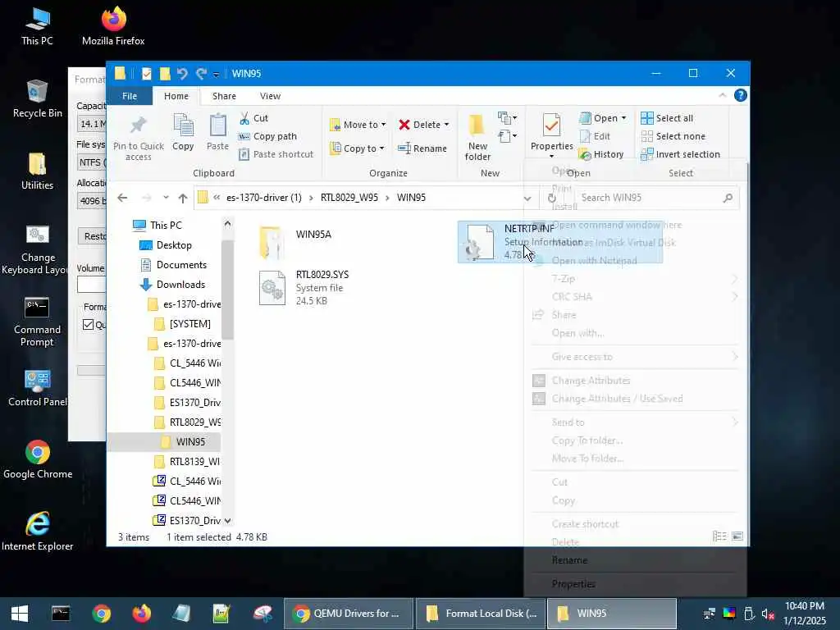Click the muted volume tray icon

(768, 614)
